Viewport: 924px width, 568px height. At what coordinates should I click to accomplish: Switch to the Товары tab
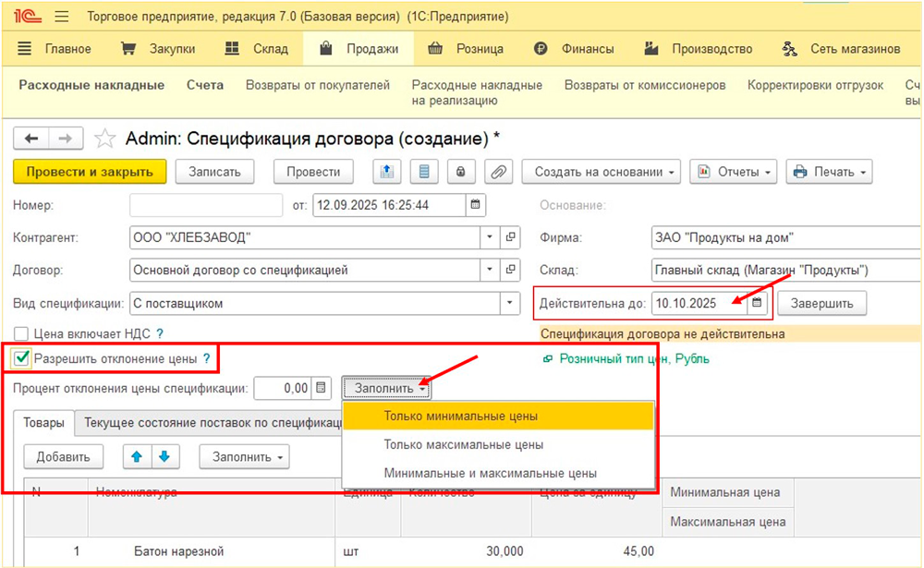[44, 424]
